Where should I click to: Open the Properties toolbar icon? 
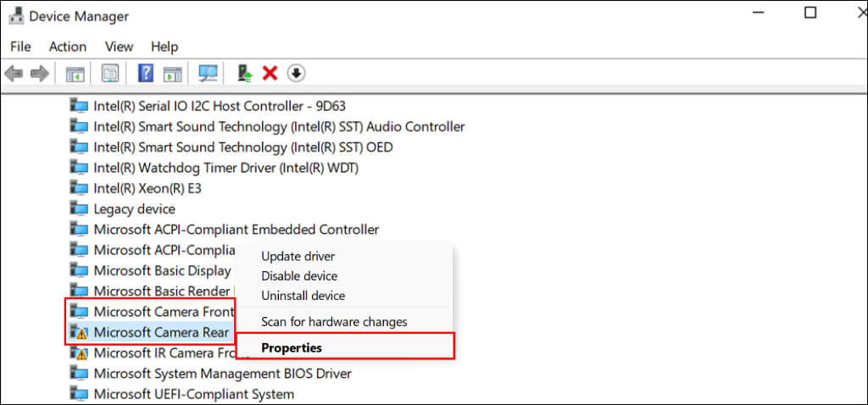coord(110,74)
